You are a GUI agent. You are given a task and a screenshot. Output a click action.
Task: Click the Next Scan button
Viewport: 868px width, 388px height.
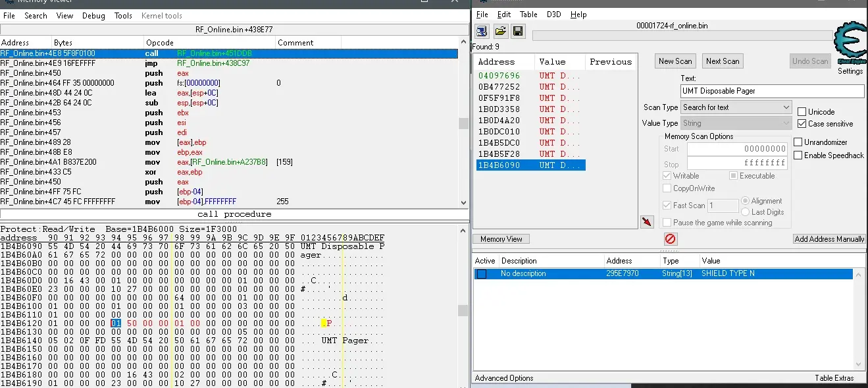pyautogui.click(x=723, y=61)
